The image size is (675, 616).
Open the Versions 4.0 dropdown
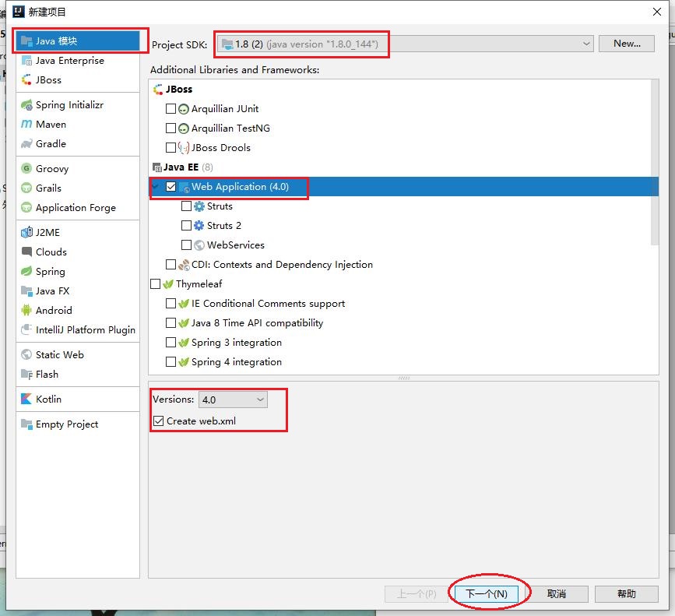point(233,400)
